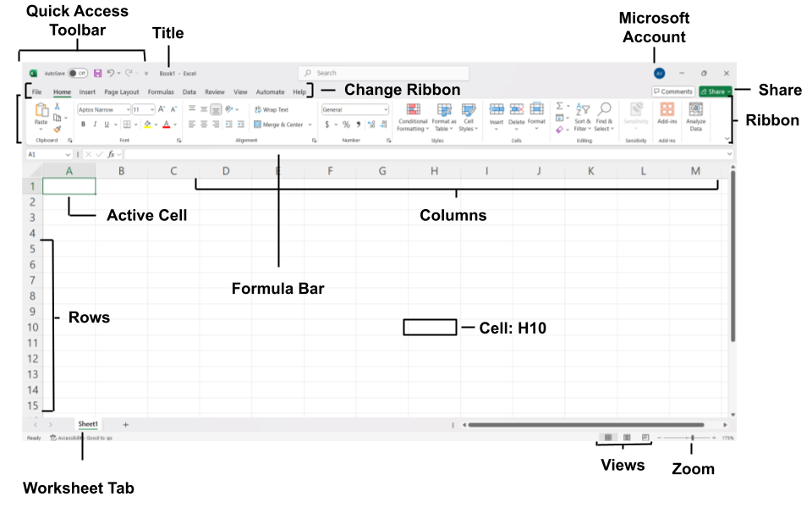Click the Add-ins icon
Image resolution: width=812 pixels, height=508 pixels.
click(667, 114)
